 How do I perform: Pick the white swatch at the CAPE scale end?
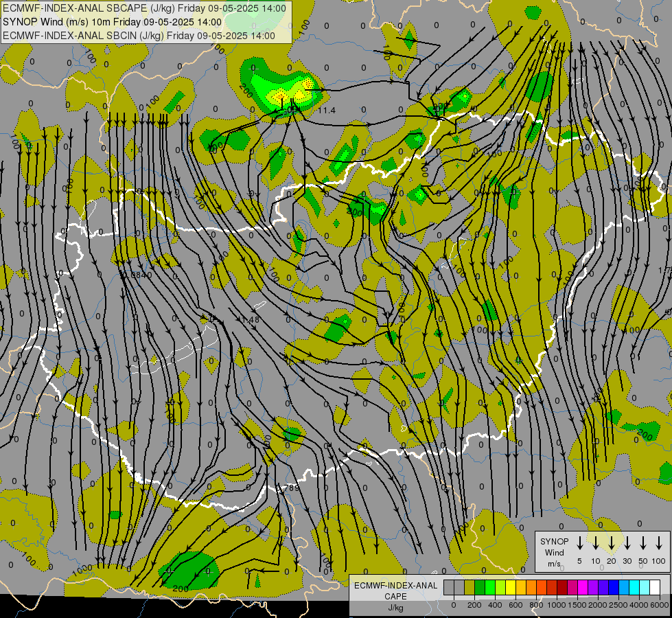coord(655,588)
